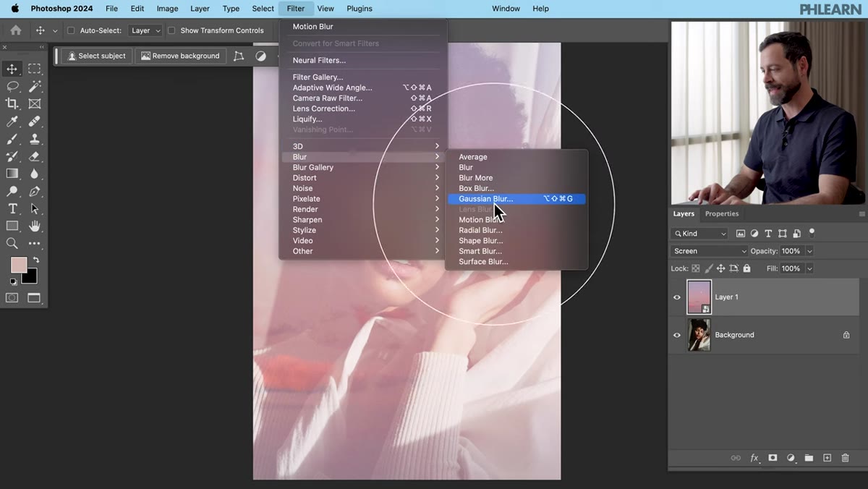Expand the Sharpen submenu

[x=364, y=220]
